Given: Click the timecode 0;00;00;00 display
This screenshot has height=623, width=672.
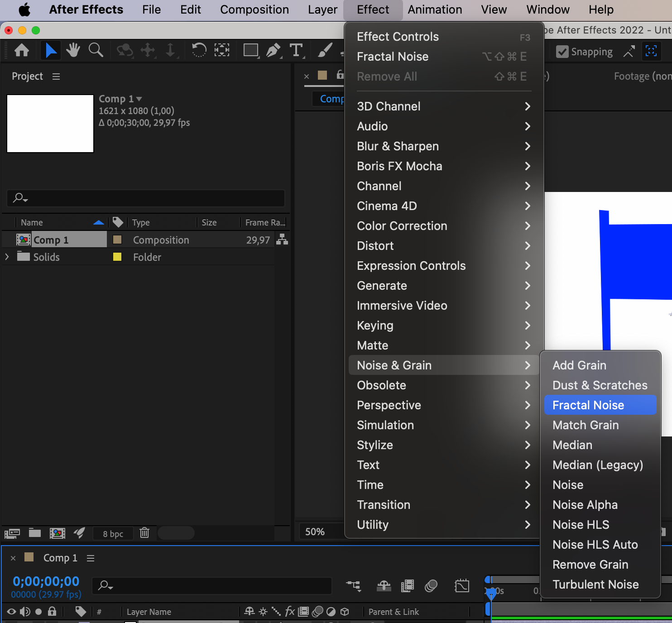Looking at the screenshot, I should coord(46,581).
